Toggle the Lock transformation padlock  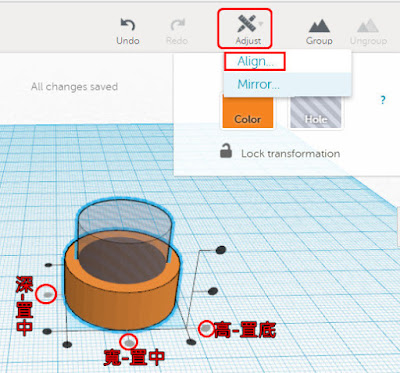226,151
